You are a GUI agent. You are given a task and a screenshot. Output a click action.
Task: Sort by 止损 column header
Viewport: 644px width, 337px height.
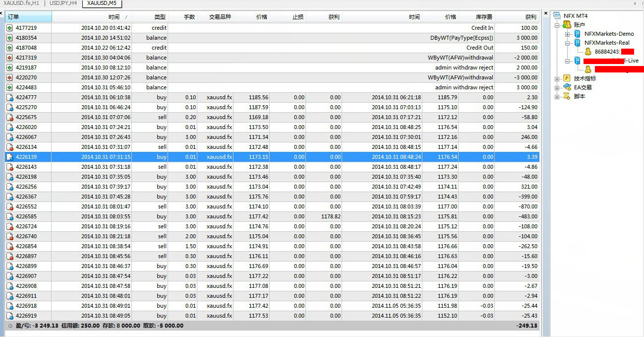pos(288,17)
